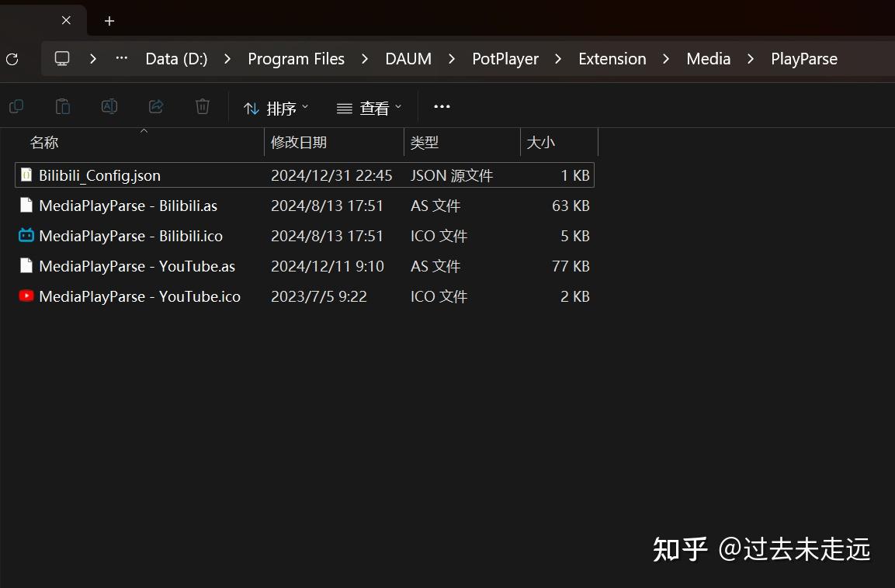
Task: Navigate to DAUM via the breadcrumb
Action: tap(408, 58)
